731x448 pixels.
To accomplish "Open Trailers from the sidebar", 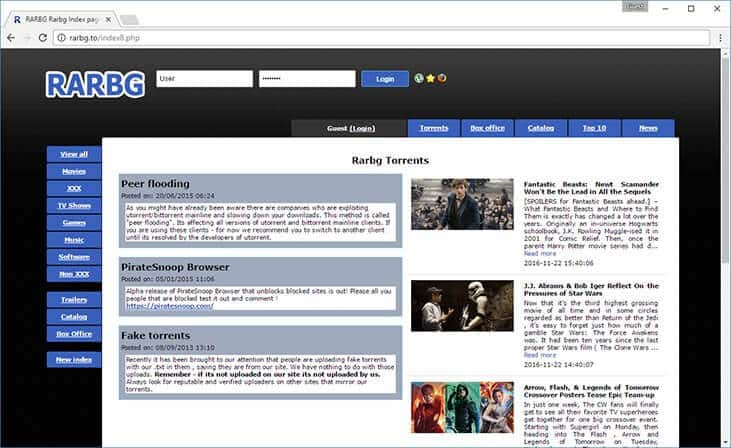I will [74, 300].
